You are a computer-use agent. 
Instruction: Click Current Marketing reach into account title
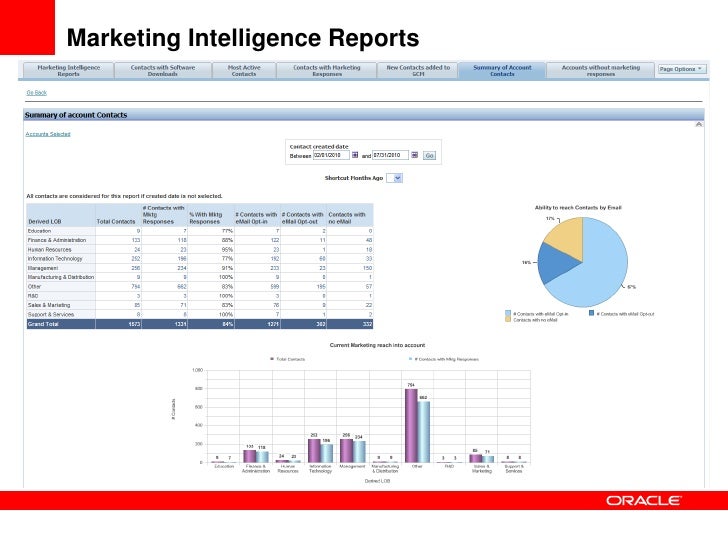[x=377, y=345]
